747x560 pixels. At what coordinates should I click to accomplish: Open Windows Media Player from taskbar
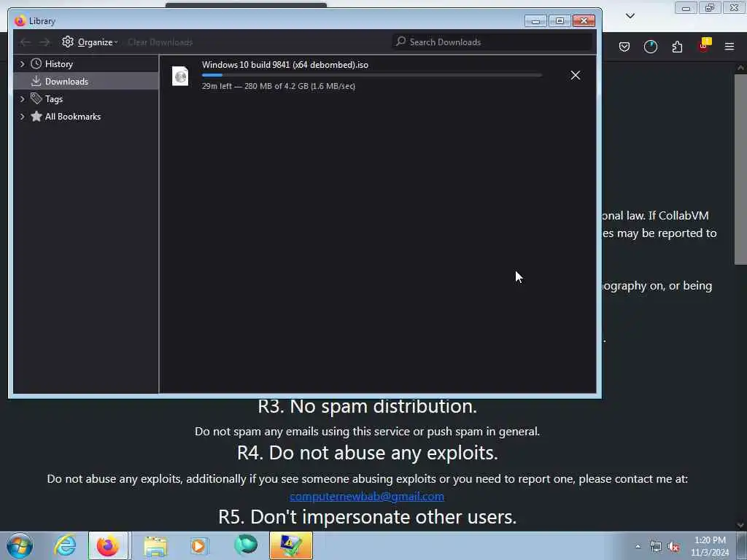coord(199,545)
